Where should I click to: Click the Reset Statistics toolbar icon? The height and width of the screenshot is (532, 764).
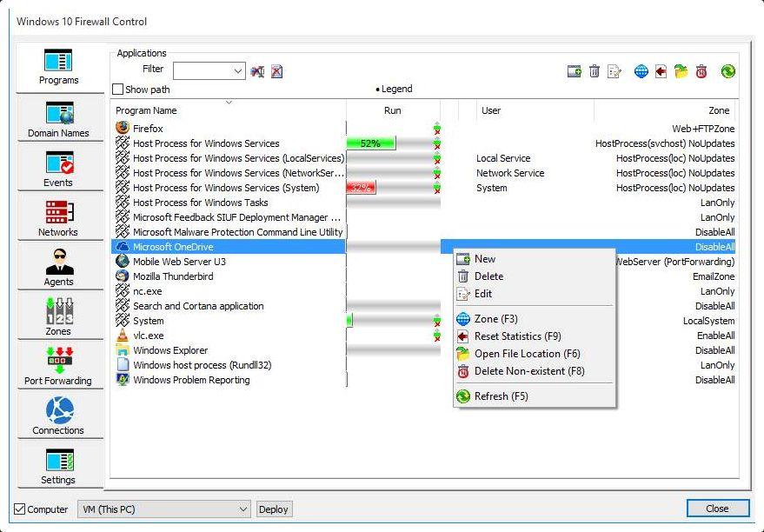coord(661,71)
